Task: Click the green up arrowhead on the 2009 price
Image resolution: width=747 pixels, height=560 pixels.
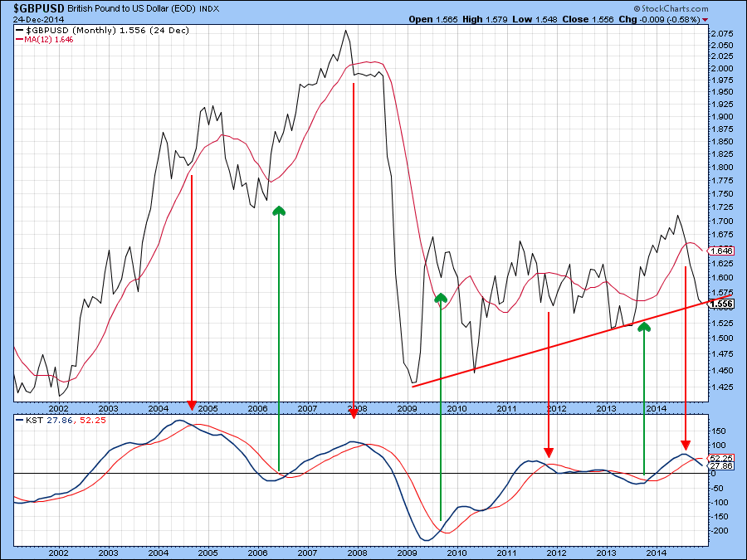Action: tap(441, 296)
